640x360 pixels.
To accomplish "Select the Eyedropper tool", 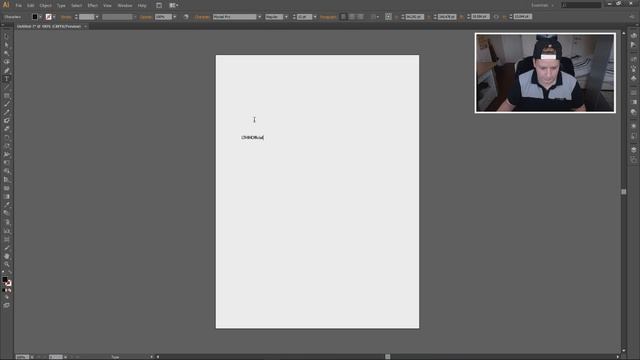I will pyautogui.click(x=7, y=205).
